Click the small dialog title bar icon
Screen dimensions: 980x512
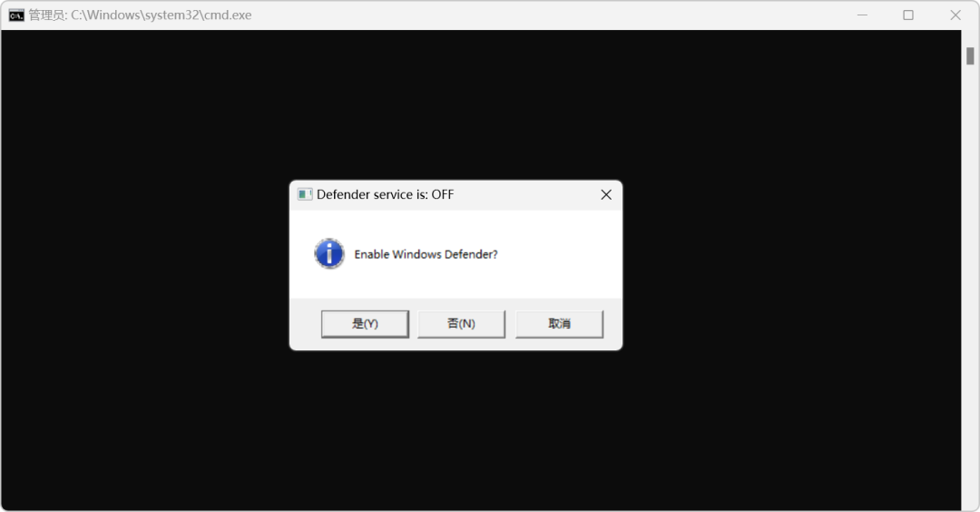[304, 194]
